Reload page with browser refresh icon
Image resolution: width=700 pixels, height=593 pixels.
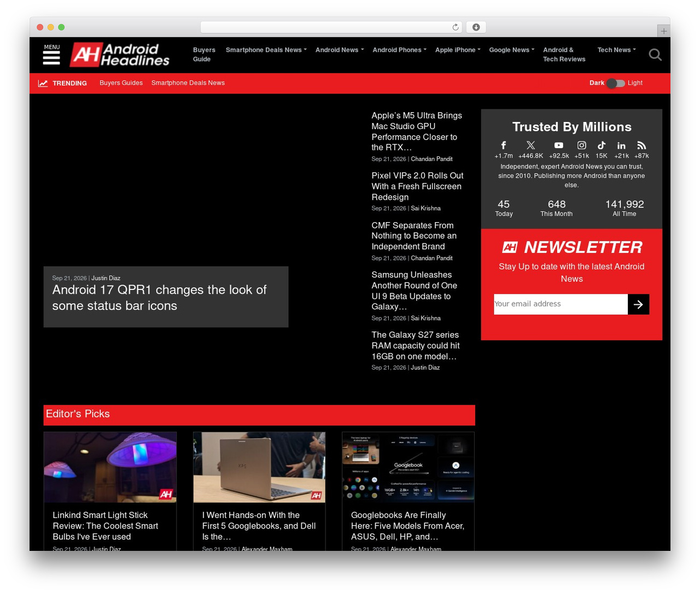[456, 27]
